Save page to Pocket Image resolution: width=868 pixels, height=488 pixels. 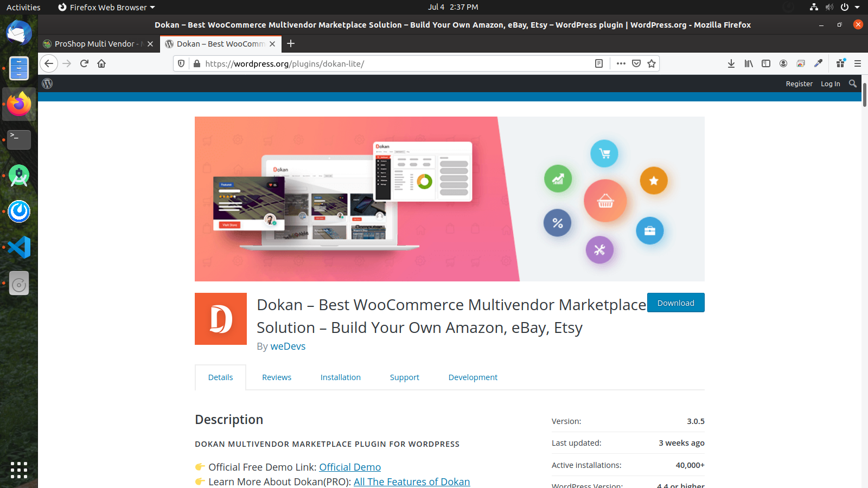(636, 63)
